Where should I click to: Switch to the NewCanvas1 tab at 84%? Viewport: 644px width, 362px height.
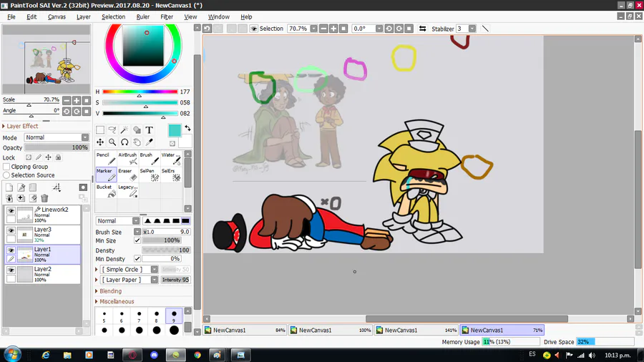point(245,330)
